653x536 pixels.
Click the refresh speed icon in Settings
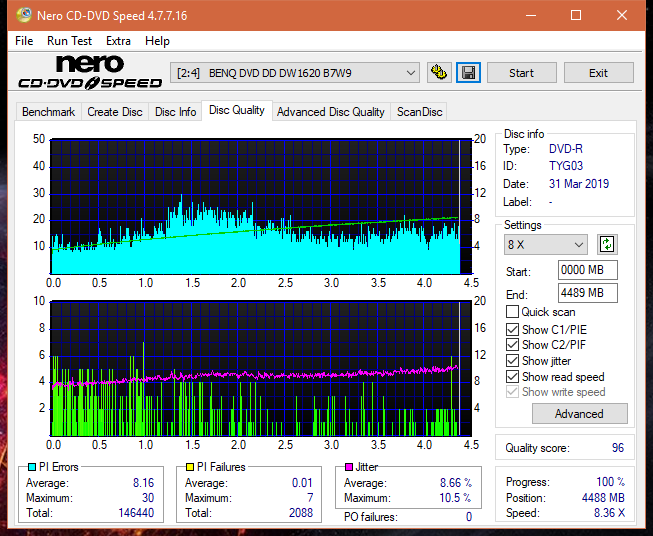coord(606,245)
